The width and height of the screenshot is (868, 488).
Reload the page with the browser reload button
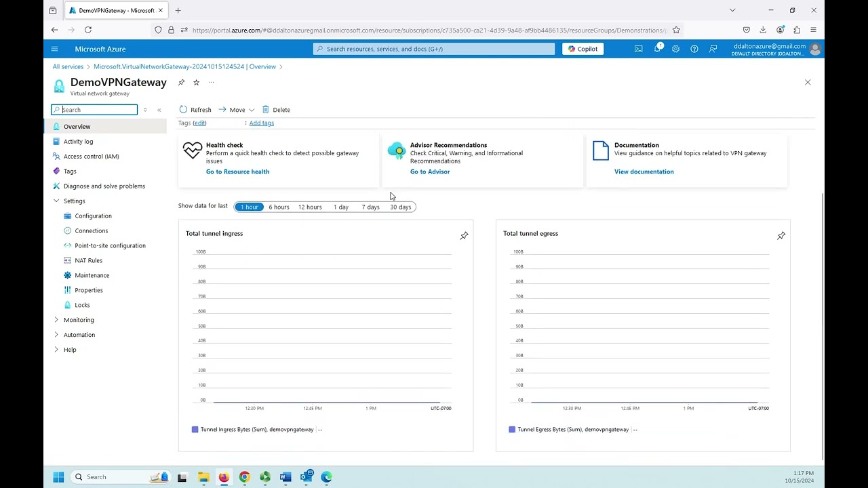pos(87,30)
